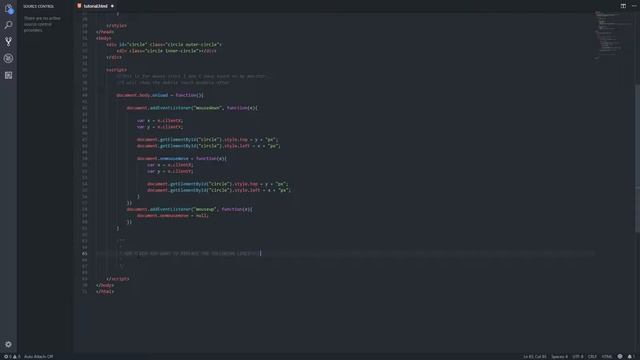
Task: Click the closing script tag line
Action: pos(118,279)
